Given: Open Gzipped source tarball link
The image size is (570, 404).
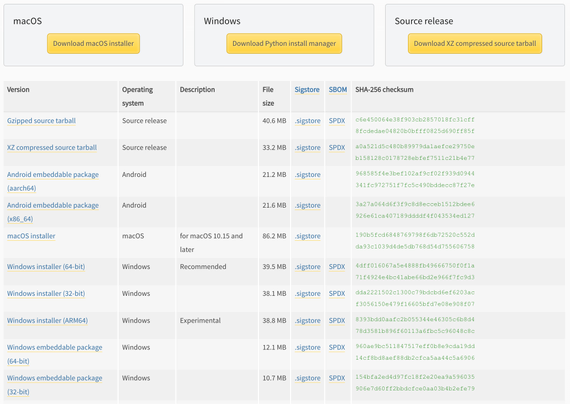Looking at the screenshot, I should [41, 121].
